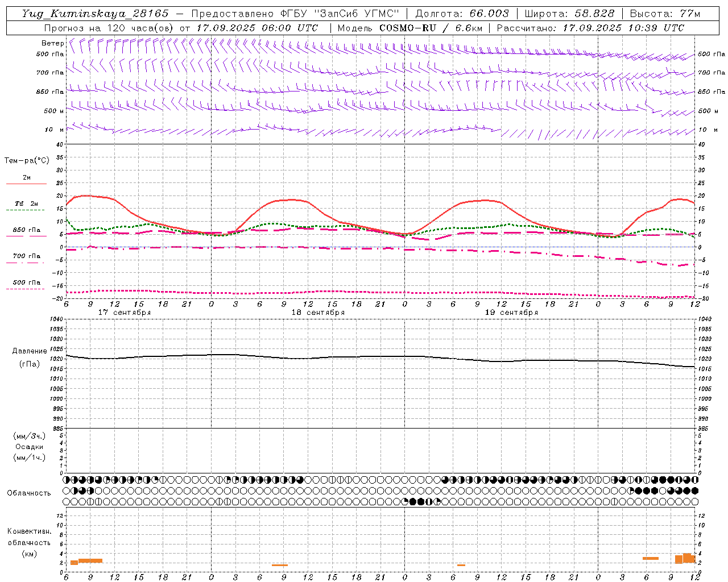The image size is (728, 582).
Task: Select the forecast start time 17.09.2025 06:00 UTC
Action: (x=257, y=28)
